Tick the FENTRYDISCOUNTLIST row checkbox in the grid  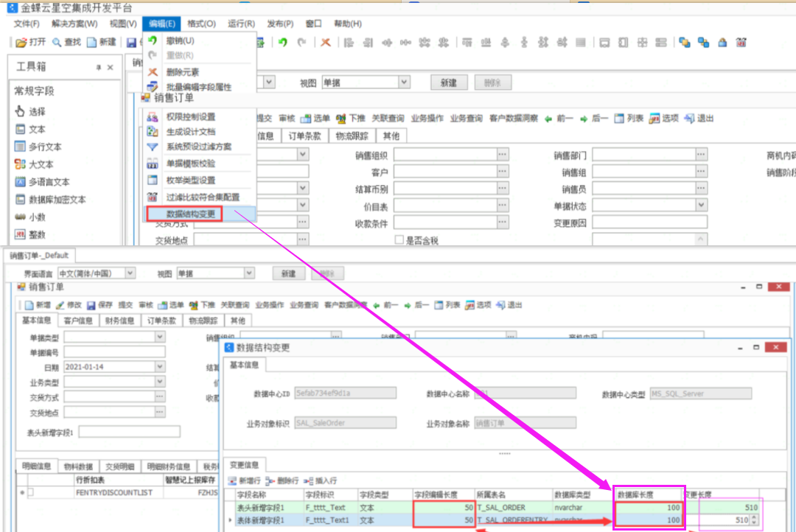click(30, 492)
